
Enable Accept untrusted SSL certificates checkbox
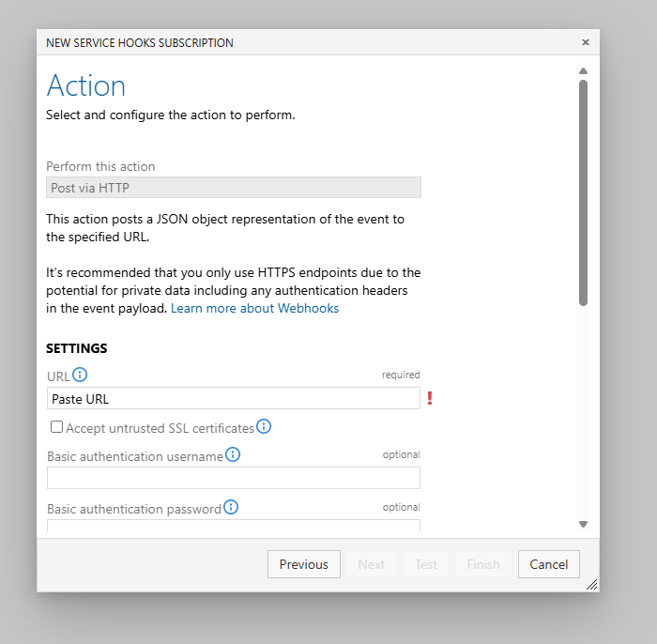tap(56, 427)
